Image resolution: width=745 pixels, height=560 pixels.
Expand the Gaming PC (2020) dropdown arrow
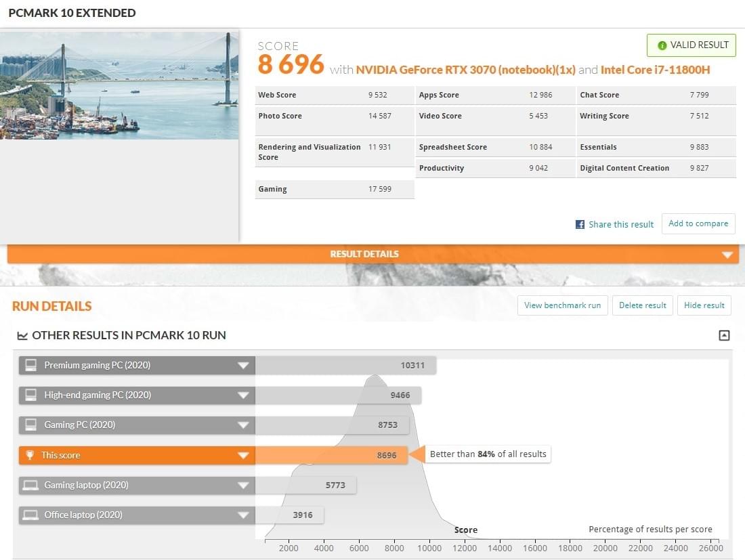click(243, 425)
